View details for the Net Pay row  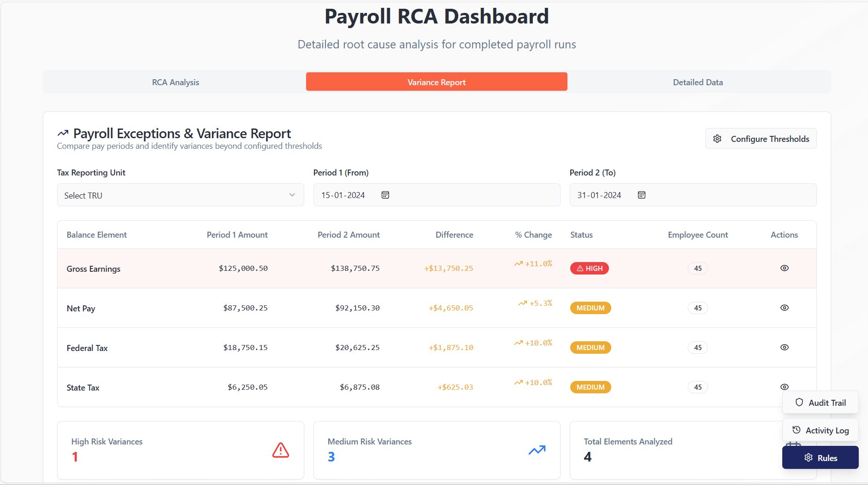[784, 308]
